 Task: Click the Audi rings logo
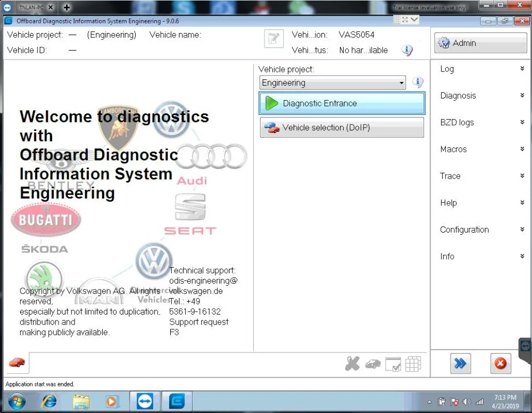211,157
